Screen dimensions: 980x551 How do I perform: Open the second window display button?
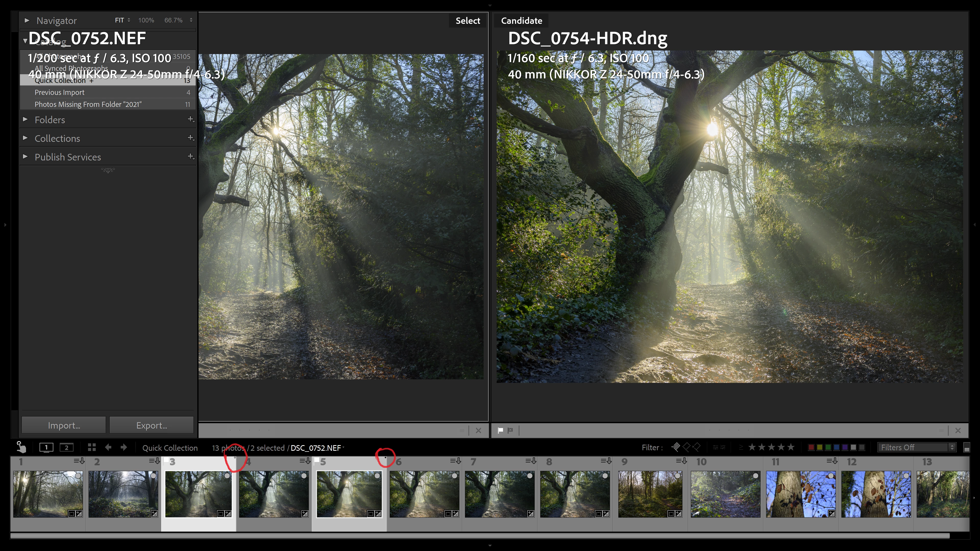pos(67,447)
